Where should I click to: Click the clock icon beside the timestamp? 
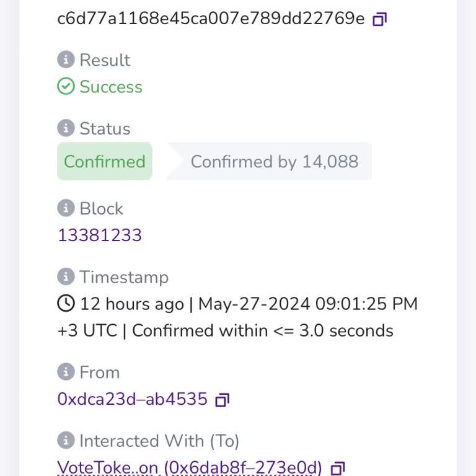66,304
